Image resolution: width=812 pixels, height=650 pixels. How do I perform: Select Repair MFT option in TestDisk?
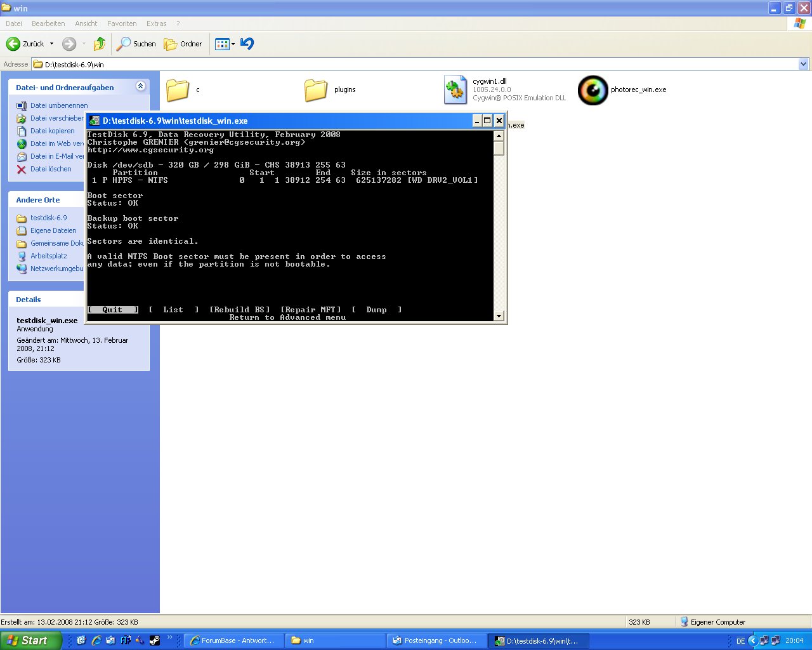311,310
